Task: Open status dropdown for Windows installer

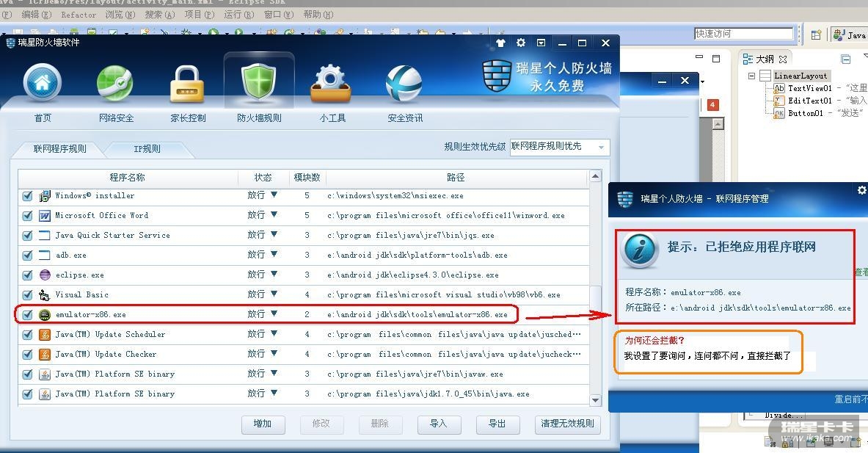Action: pos(274,195)
